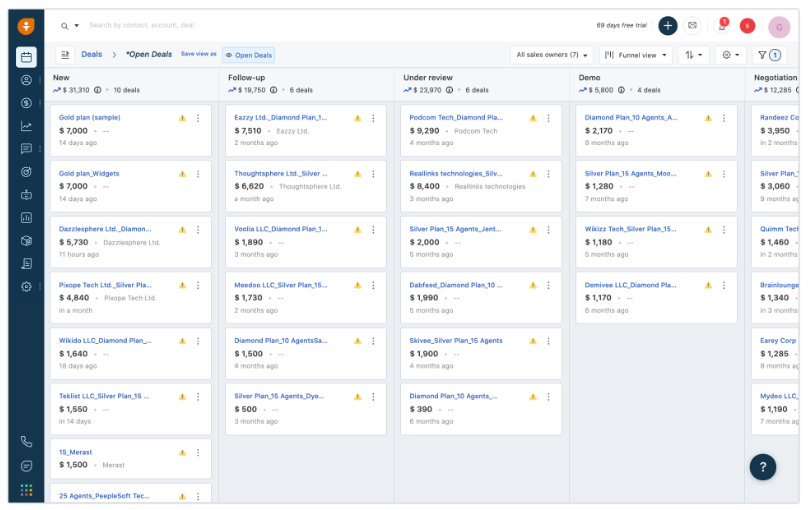
Task: Open the Reallinks technologies_Silv... deal
Action: [456, 174]
